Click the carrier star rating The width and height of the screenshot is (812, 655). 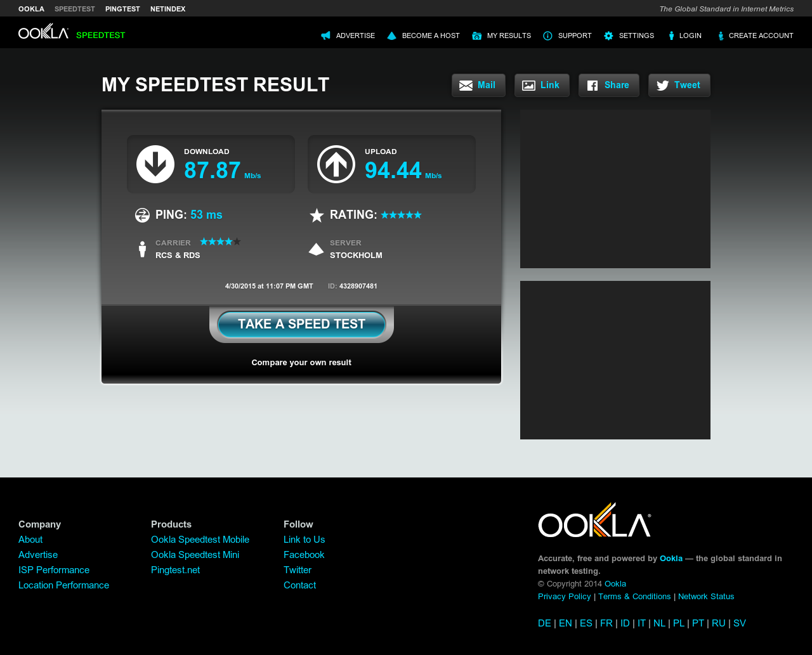tap(220, 242)
